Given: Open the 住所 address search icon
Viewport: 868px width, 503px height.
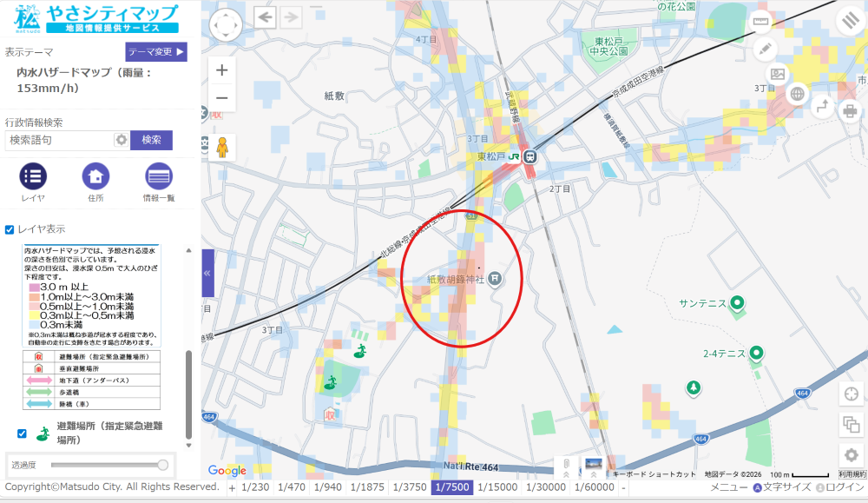Looking at the screenshot, I should (95, 176).
